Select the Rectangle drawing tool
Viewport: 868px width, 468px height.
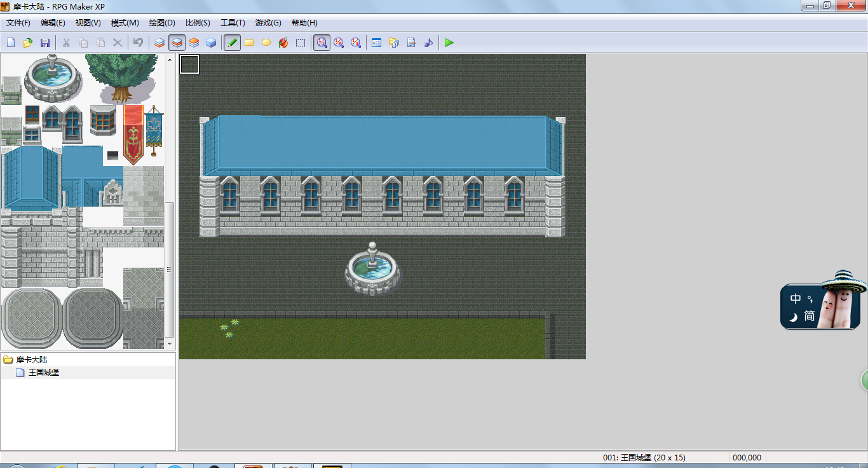(x=249, y=43)
